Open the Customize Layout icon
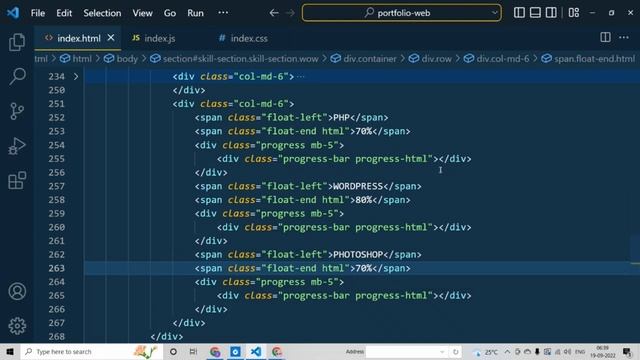This screenshot has width=640, height=360. tap(574, 13)
